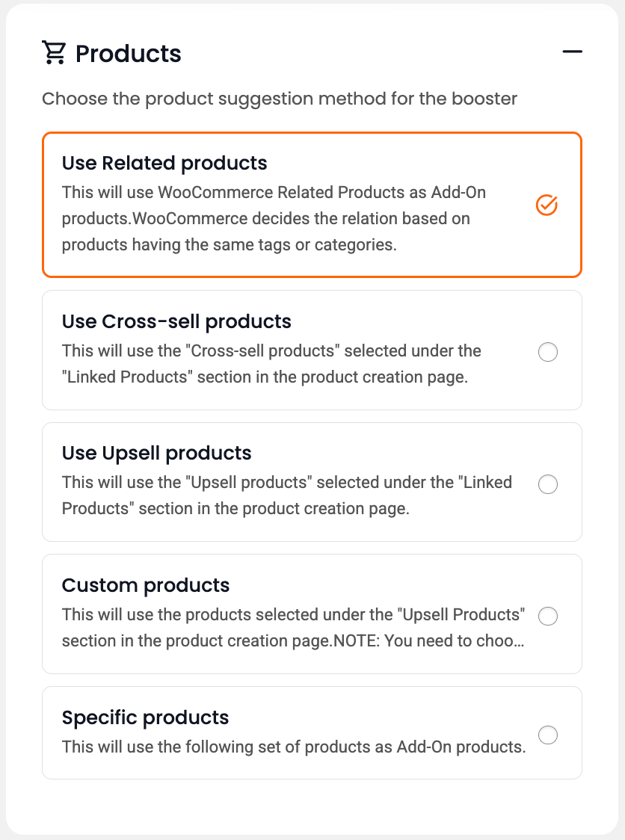Collapse the Products section with minus icon
This screenshot has width=625, height=840.
(572, 52)
